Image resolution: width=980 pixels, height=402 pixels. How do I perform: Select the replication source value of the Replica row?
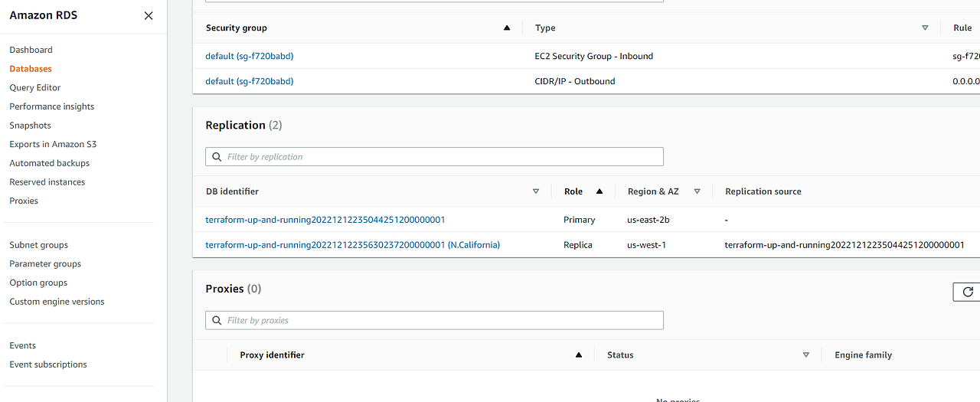click(x=844, y=245)
